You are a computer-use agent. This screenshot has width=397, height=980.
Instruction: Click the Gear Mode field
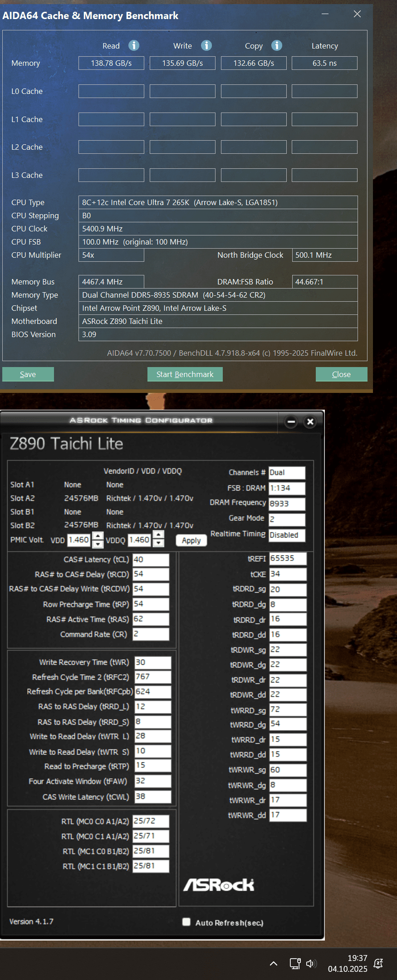coord(287,519)
